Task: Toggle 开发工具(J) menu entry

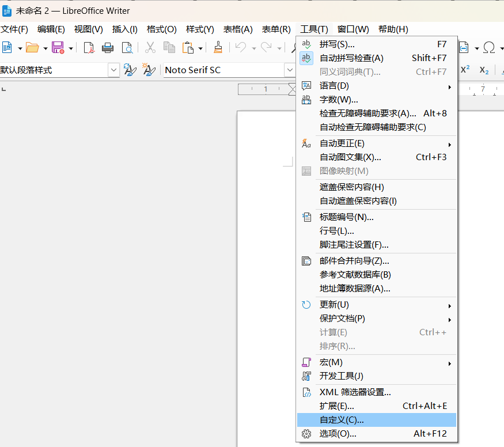Action: tap(376, 376)
